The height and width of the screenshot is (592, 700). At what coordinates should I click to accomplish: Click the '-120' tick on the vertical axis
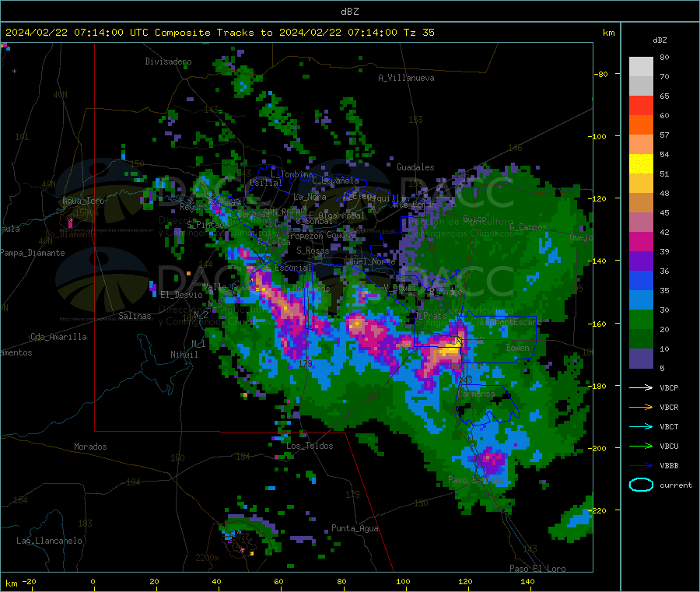pyautogui.click(x=597, y=198)
